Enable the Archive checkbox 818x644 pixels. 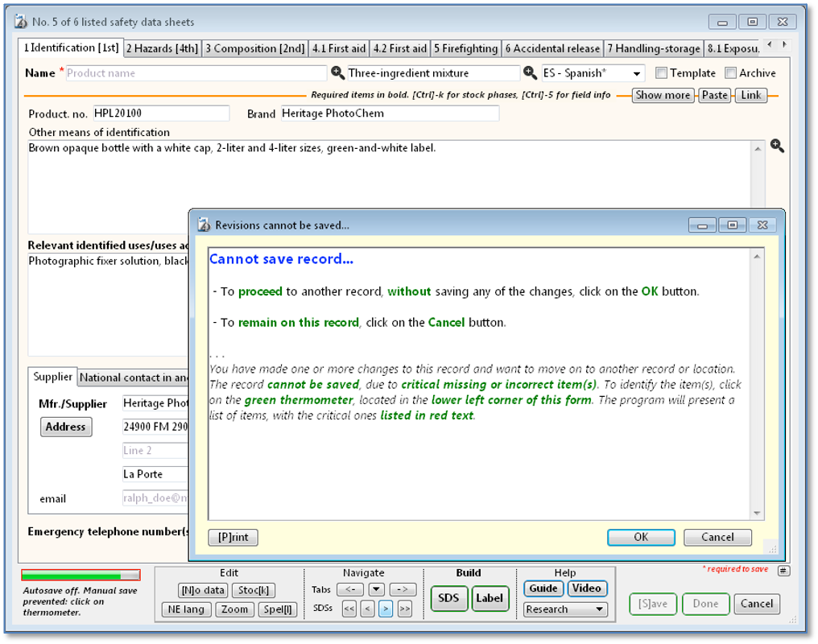click(x=731, y=73)
